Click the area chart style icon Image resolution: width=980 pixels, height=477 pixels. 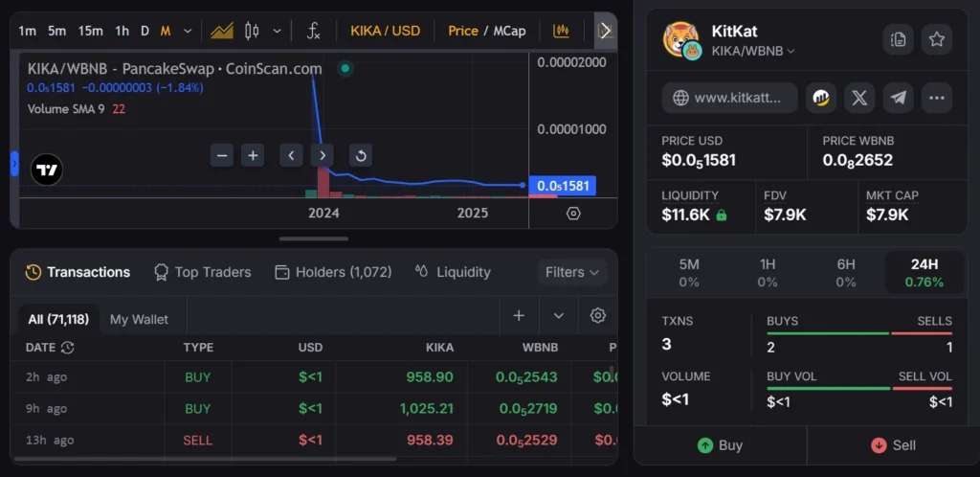[222, 31]
